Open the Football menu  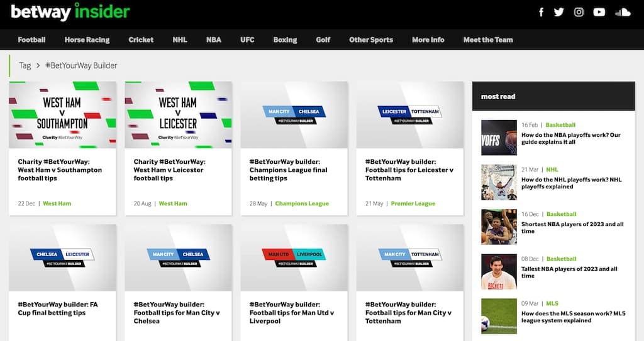click(31, 40)
